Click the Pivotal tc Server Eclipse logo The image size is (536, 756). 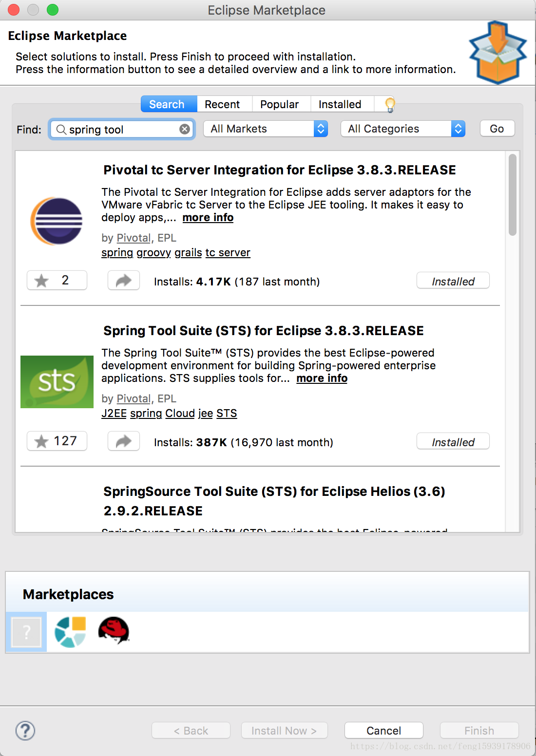point(57,221)
